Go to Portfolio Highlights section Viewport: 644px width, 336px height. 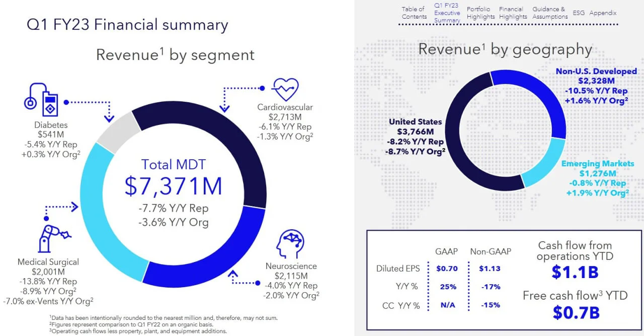480,13
